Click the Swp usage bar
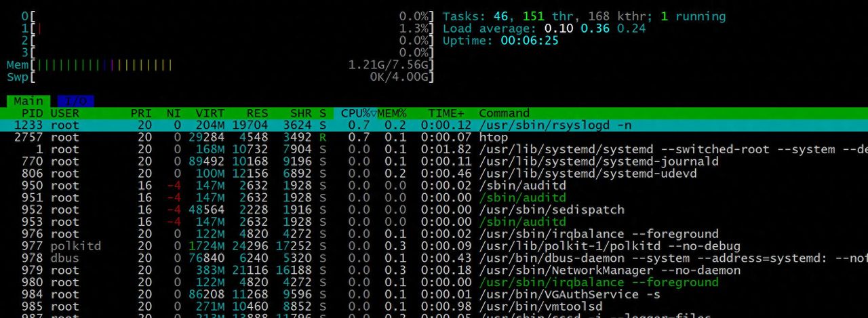The width and height of the screenshot is (868, 318). tap(220, 77)
